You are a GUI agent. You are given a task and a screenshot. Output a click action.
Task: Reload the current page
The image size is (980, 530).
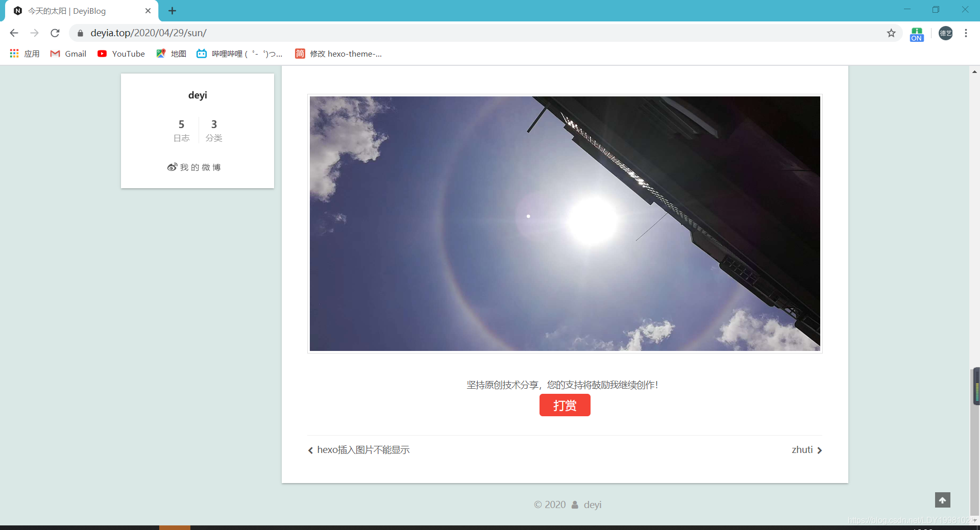(x=55, y=33)
